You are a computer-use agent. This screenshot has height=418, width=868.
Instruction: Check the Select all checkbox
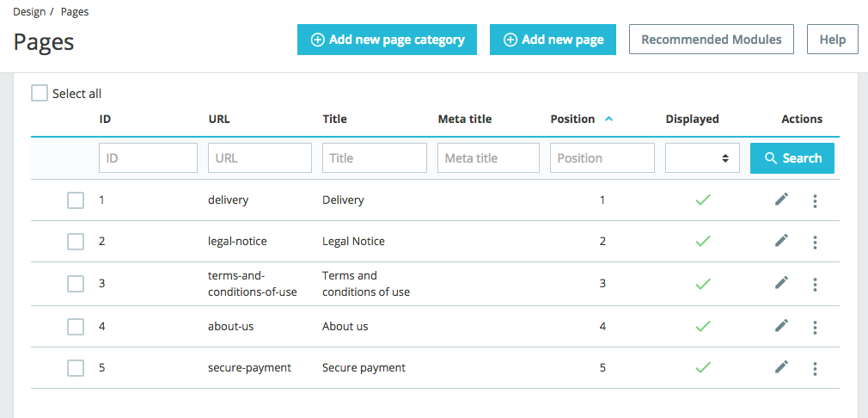[x=40, y=93]
